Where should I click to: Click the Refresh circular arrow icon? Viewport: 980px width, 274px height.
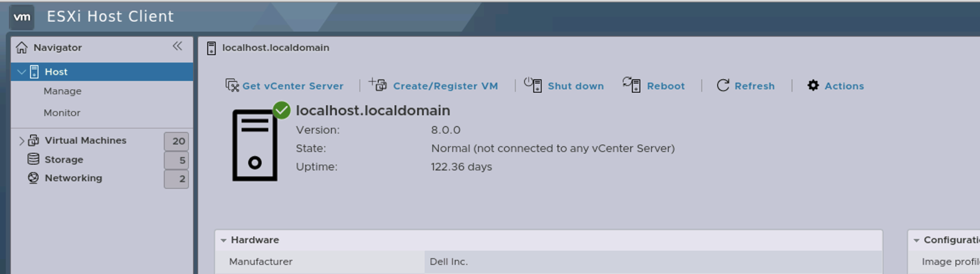723,85
